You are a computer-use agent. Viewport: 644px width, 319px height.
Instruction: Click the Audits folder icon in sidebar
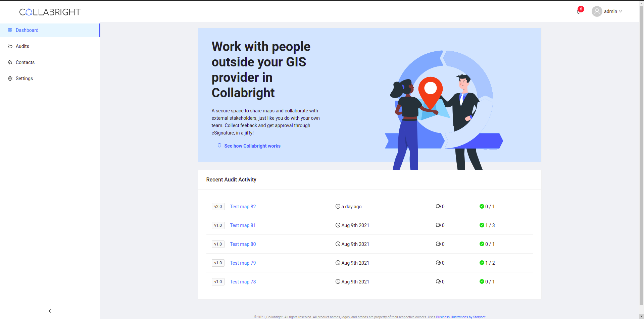point(10,46)
